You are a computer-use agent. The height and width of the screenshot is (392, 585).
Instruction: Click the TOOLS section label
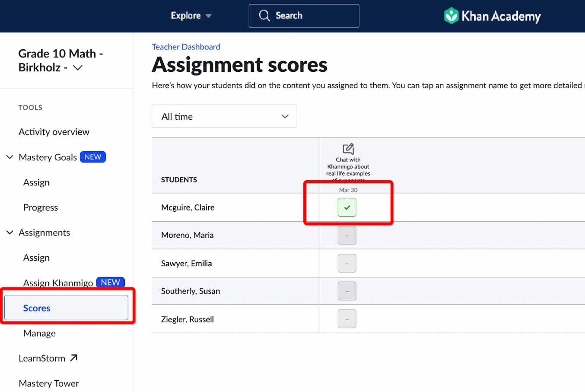30,107
